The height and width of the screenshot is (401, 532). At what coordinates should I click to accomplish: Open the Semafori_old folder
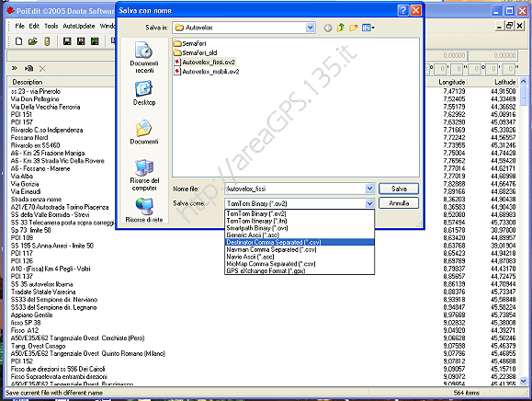coord(195,52)
